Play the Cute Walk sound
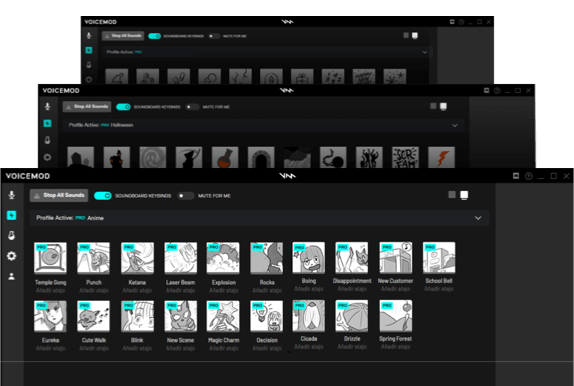This screenshot has height=386, width=574. pyautogui.click(x=93, y=316)
